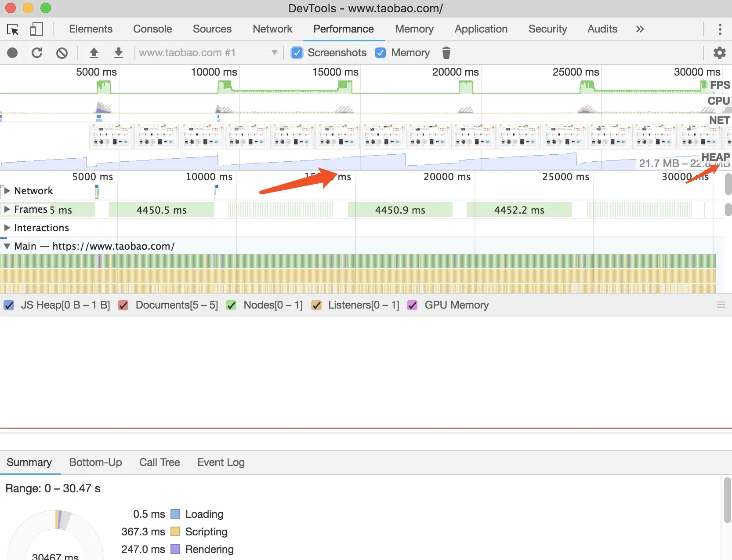This screenshot has width=732, height=560.
Task: Click the 367.3 ms Scripting value
Action: click(x=143, y=531)
